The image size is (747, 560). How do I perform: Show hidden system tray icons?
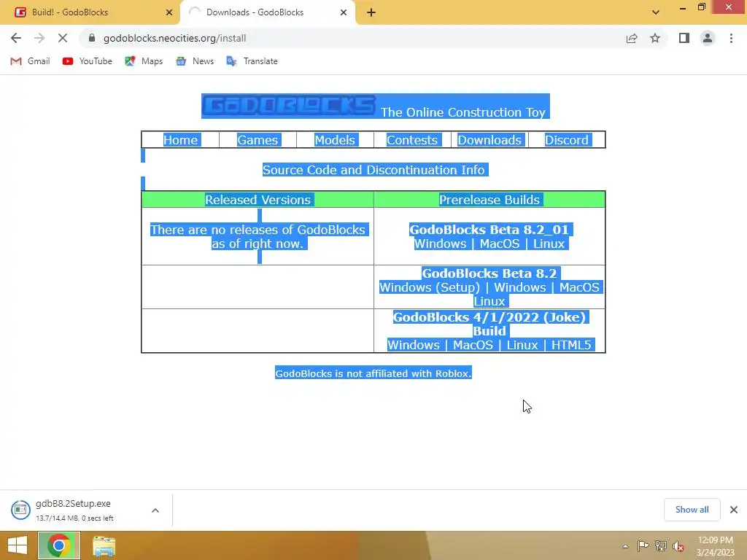625,546
